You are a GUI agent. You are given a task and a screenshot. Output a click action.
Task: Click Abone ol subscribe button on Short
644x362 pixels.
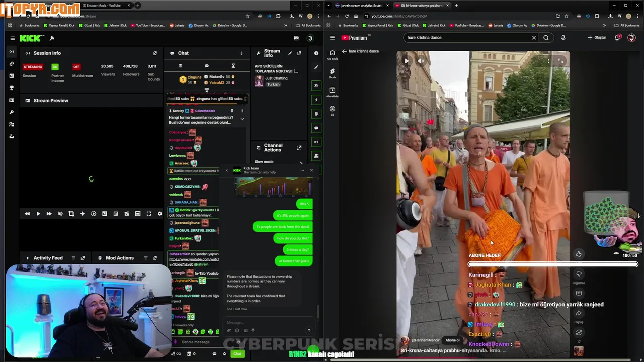point(452,340)
